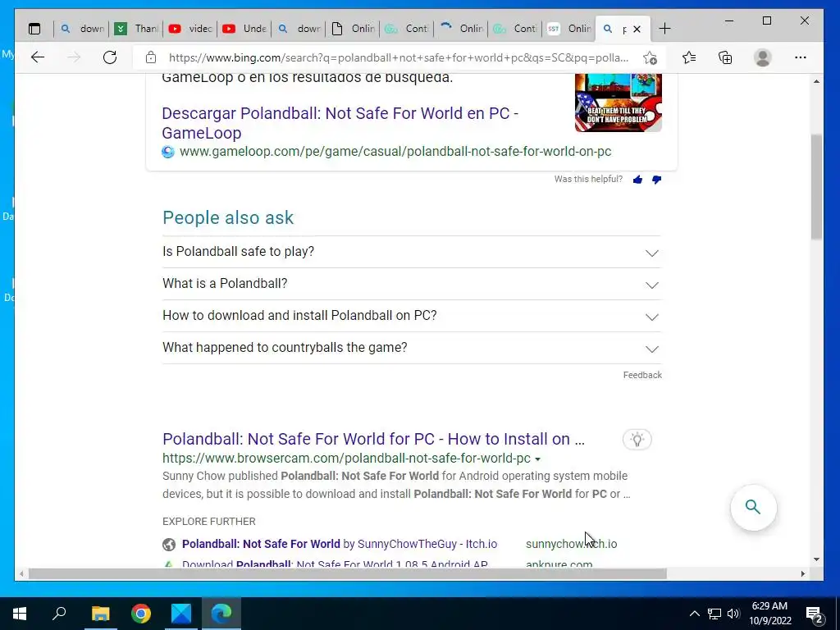Open the notification center

[815, 614]
